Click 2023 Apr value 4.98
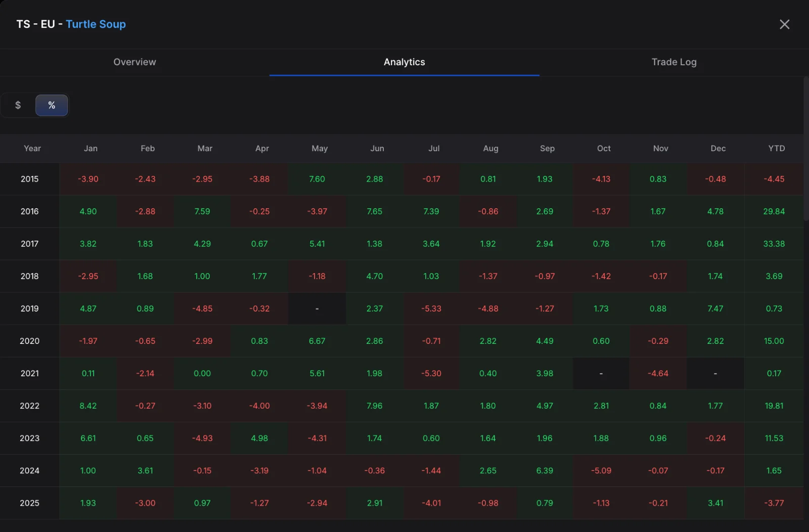 259,438
